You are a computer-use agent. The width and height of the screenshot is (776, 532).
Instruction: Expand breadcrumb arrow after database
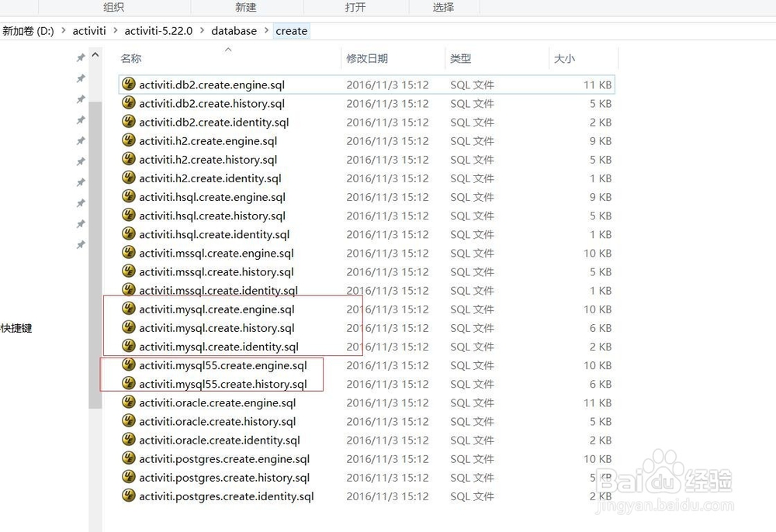point(266,31)
